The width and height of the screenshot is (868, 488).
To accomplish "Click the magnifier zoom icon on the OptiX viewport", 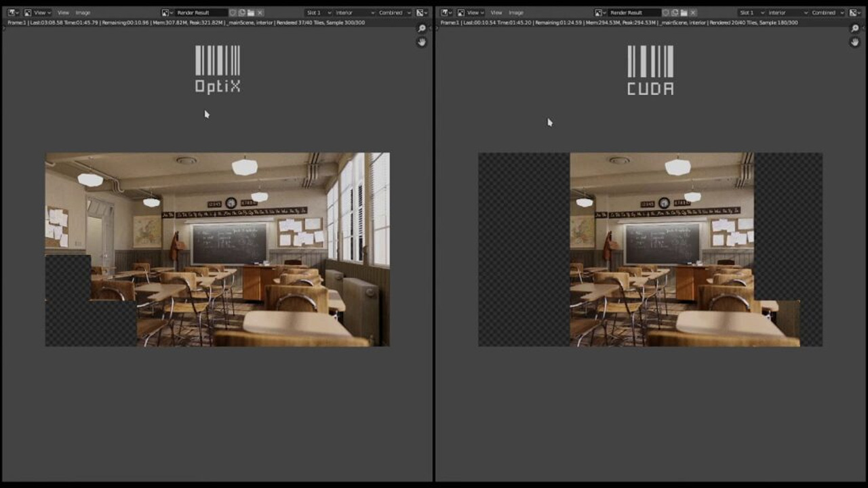I will [421, 28].
